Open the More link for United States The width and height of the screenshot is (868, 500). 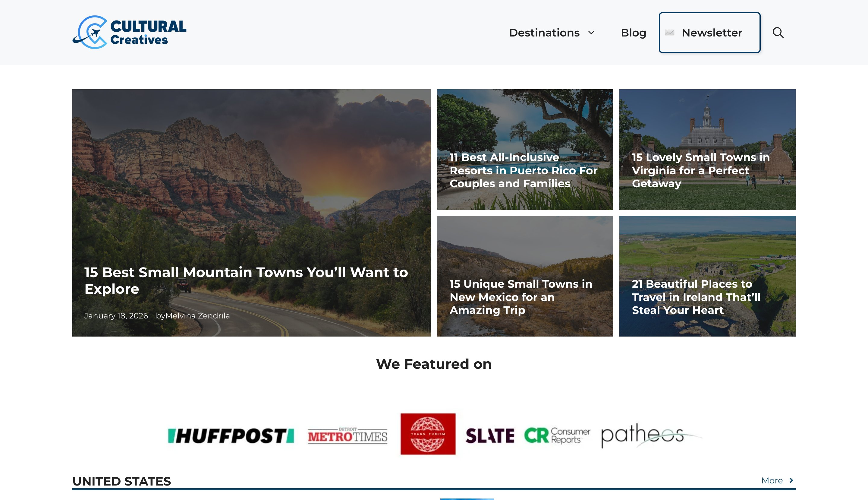(772, 480)
